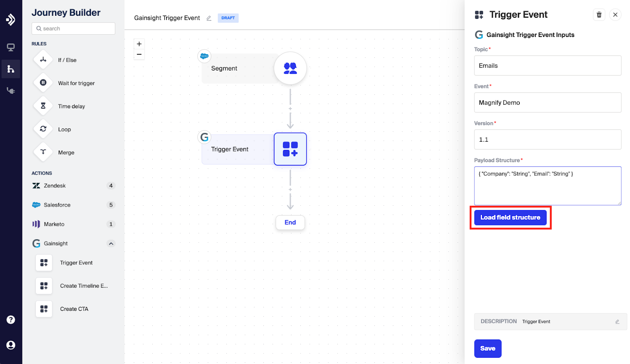Edit the description with pencil icon
The width and height of the screenshot is (630, 364).
tap(617, 322)
